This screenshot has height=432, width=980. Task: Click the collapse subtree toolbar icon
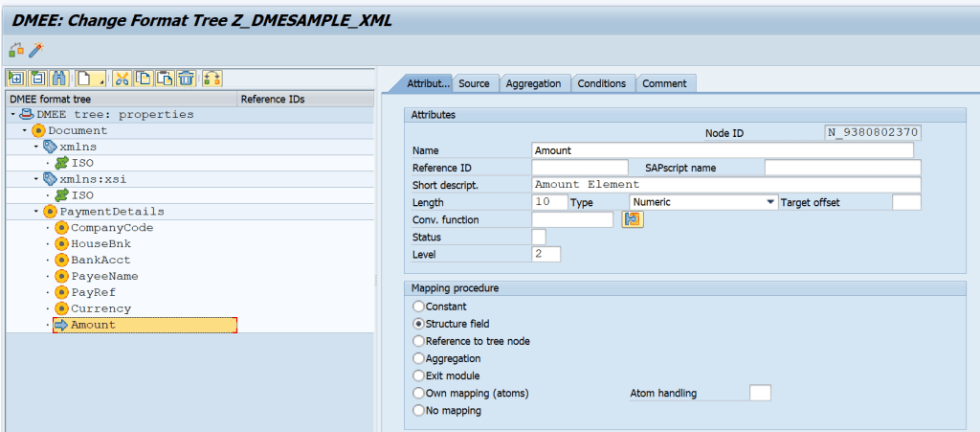coord(37,79)
